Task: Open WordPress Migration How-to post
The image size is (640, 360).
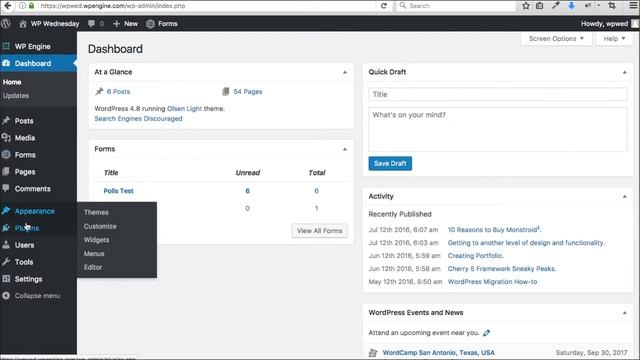Action: tap(492, 282)
